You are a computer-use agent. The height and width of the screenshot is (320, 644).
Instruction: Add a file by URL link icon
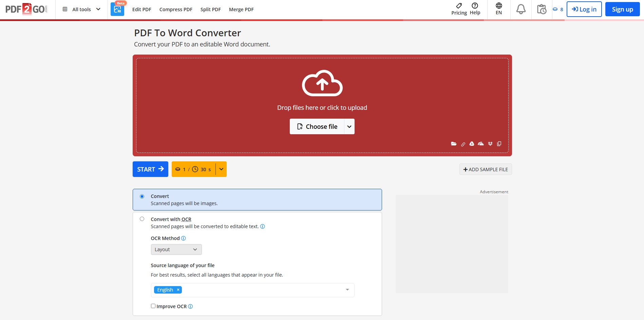point(463,144)
